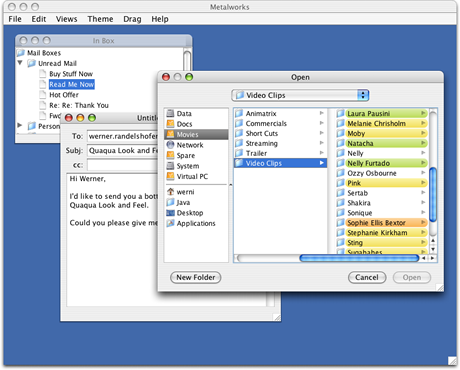
Task: Expand the Video Clips row arrow
Action: pos(322,163)
